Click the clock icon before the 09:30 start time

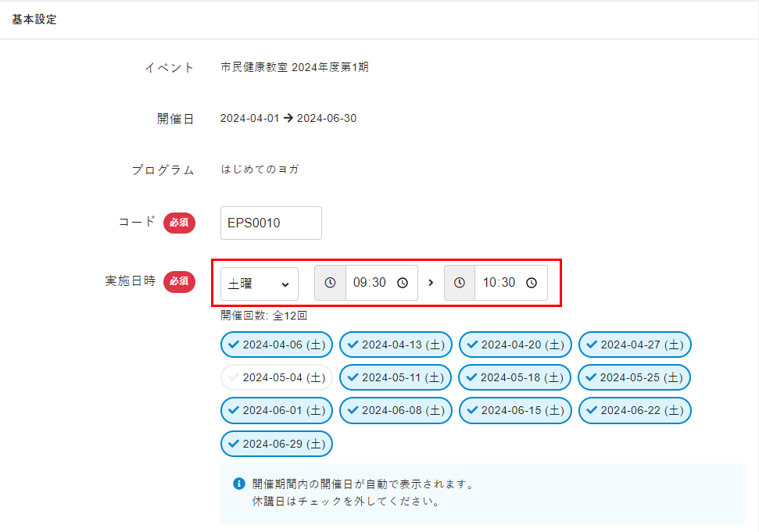point(330,283)
